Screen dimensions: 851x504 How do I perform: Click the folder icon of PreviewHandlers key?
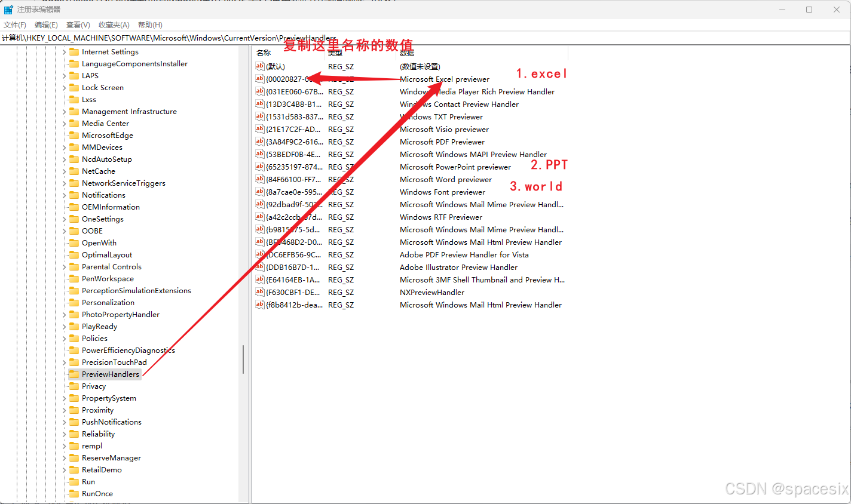point(74,374)
